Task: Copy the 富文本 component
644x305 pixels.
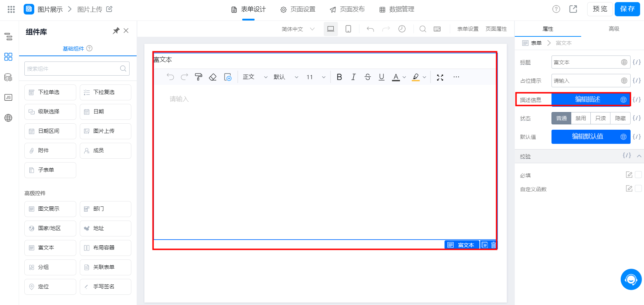Action: pyautogui.click(x=485, y=245)
